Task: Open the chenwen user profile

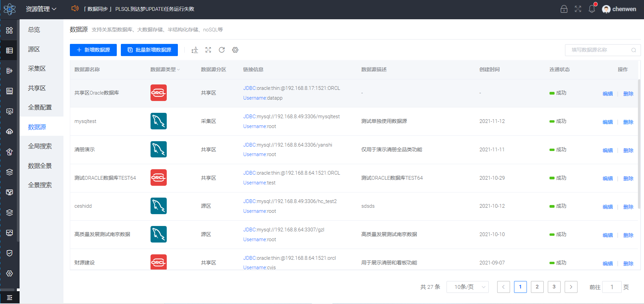Action: click(x=619, y=9)
